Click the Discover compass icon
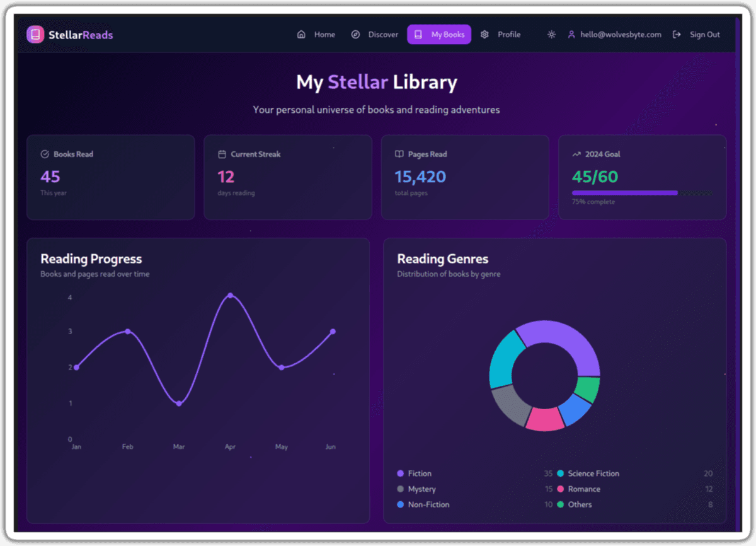 click(x=356, y=35)
